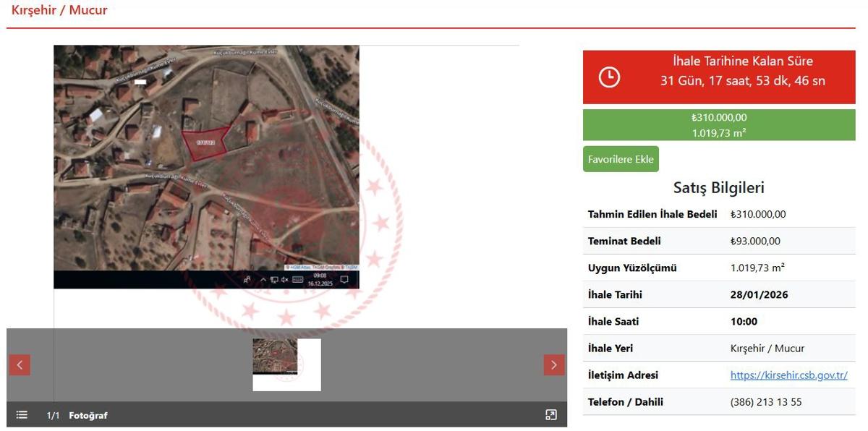The image size is (868, 431).
Task: Add listing with Favorilere Ekle button
Action: [621, 159]
